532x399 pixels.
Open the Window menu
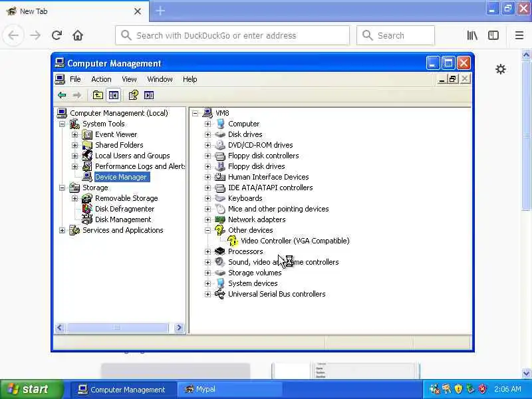click(160, 79)
